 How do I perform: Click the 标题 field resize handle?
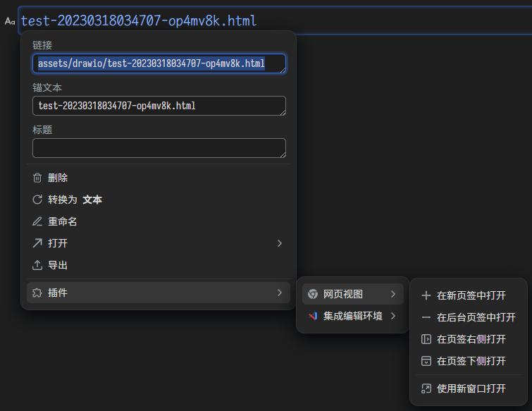283,154
